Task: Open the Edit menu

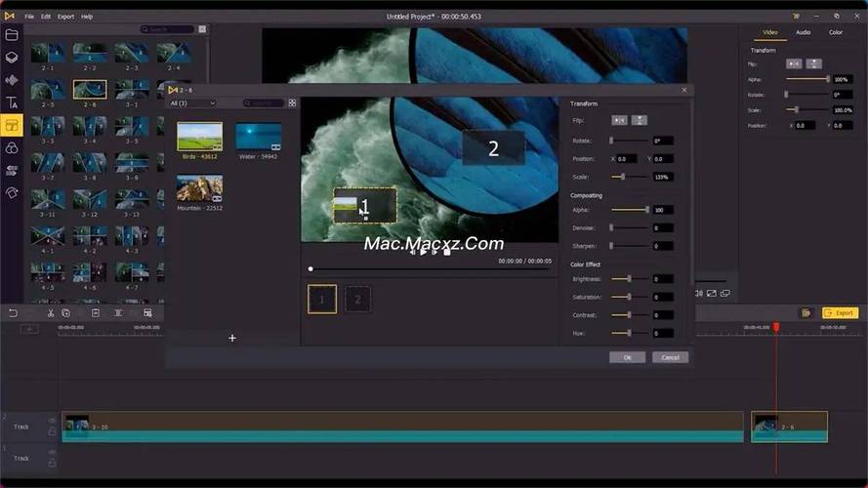Action: [x=46, y=17]
